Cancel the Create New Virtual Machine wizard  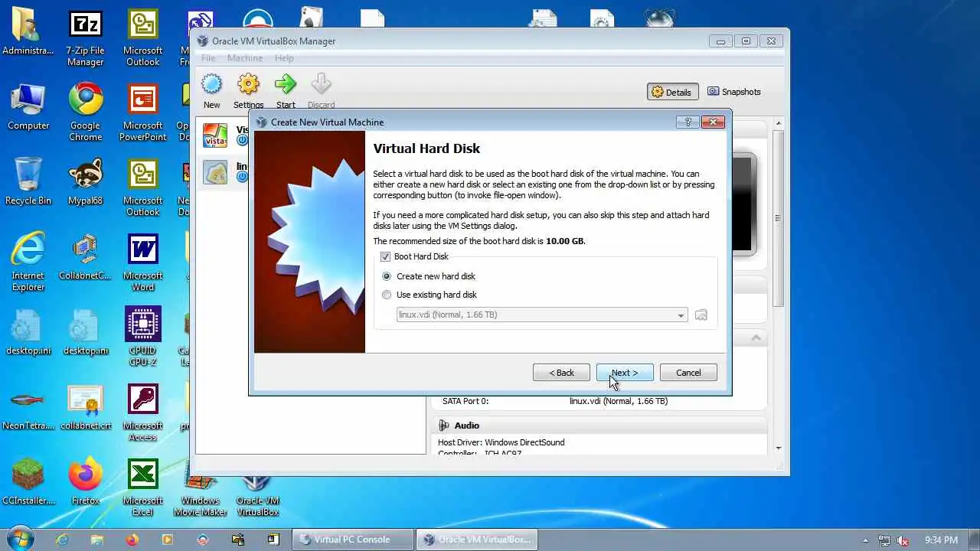[688, 373]
